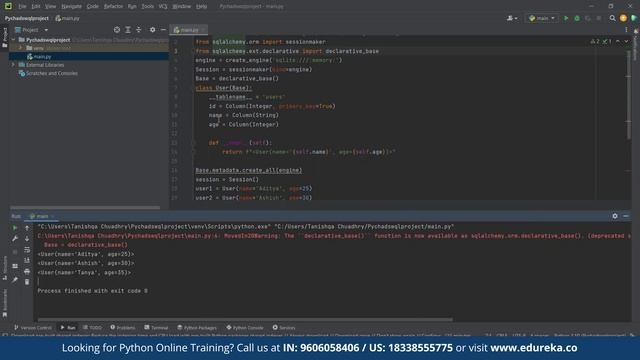The image size is (640, 360).
Task: Click Collapse All in Project panel
Action: pos(139,30)
